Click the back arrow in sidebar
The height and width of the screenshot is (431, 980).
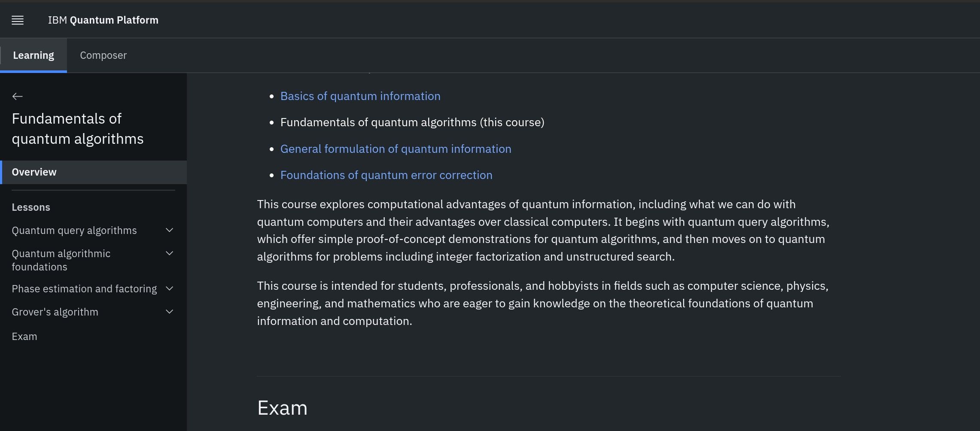click(18, 97)
